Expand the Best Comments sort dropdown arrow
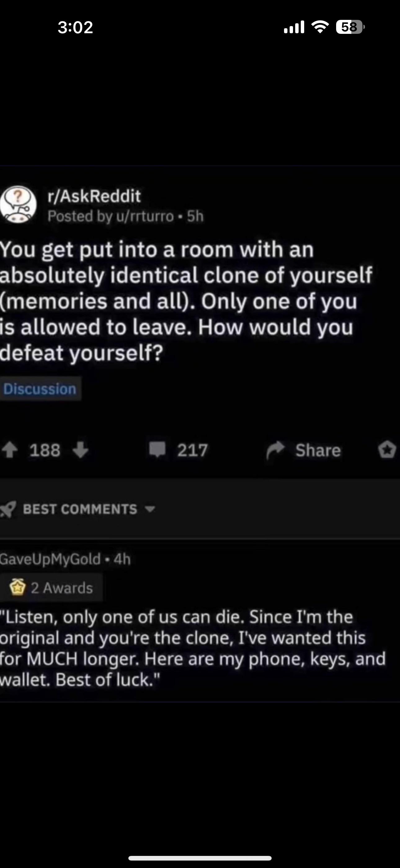The width and height of the screenshot is (400, 868). pyautogui.click(x=150, y=509)
